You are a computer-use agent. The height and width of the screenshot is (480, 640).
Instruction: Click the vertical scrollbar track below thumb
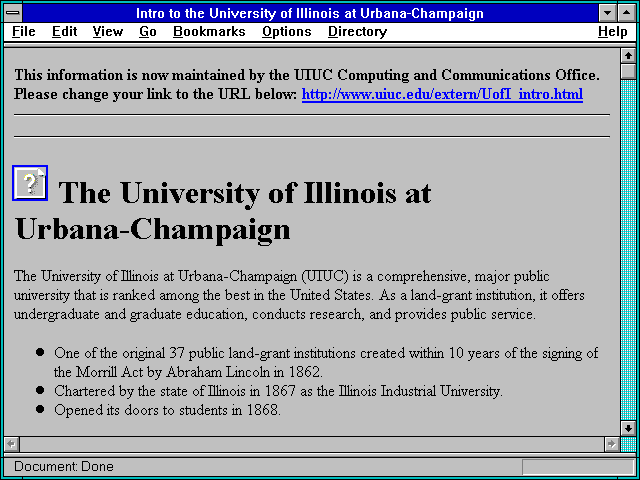tap(628, 250)
